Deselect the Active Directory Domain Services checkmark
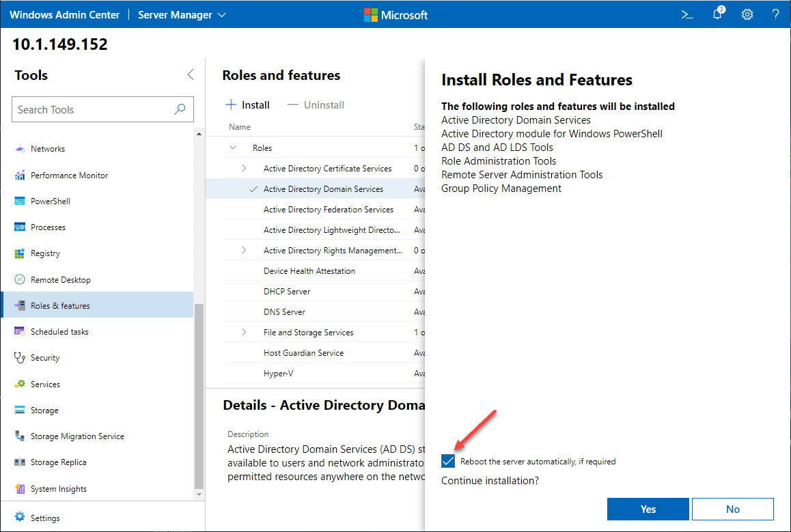This screenshot has width=791, height=532. (253, 189)
